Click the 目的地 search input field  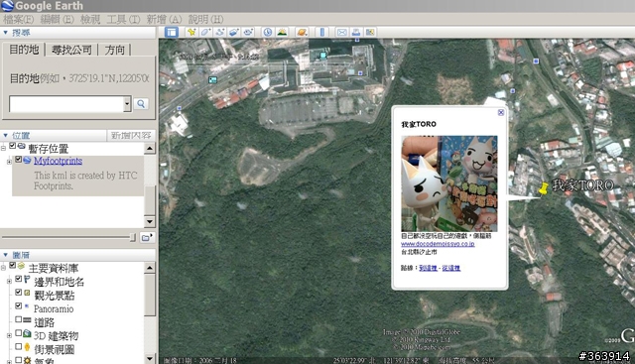point(66,104)
